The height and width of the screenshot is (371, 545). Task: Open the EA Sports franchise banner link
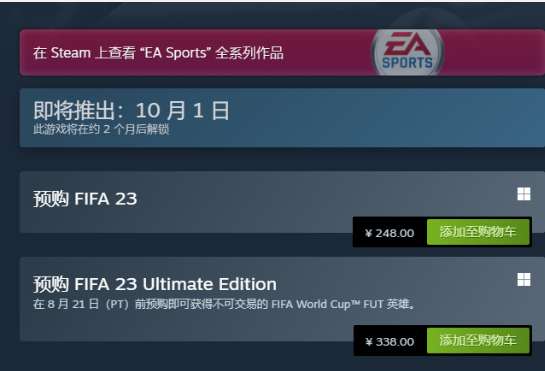click(x=282, y=52)
